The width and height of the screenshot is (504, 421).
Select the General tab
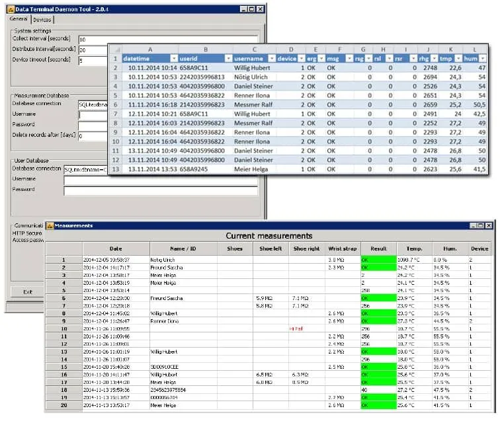coord(19,19)
